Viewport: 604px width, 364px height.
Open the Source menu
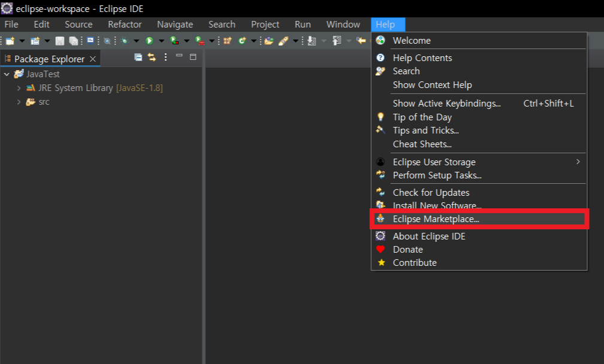(78, 25)
